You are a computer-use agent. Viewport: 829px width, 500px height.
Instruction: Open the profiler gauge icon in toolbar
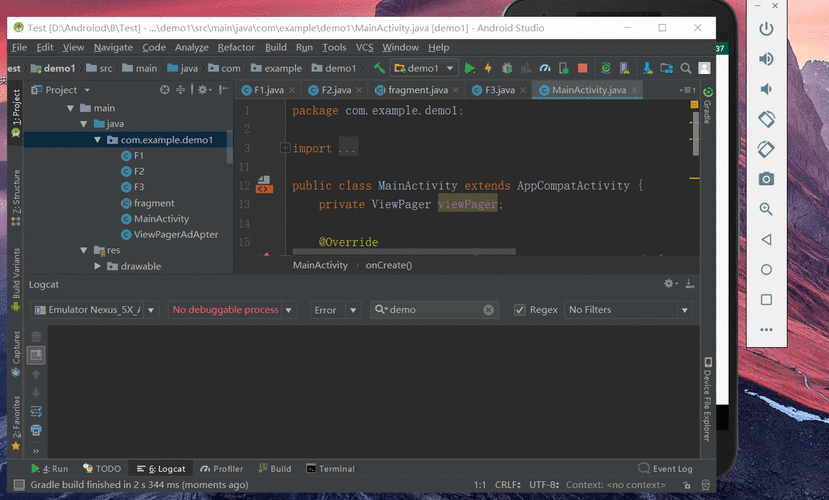click(x=545, y=68)
